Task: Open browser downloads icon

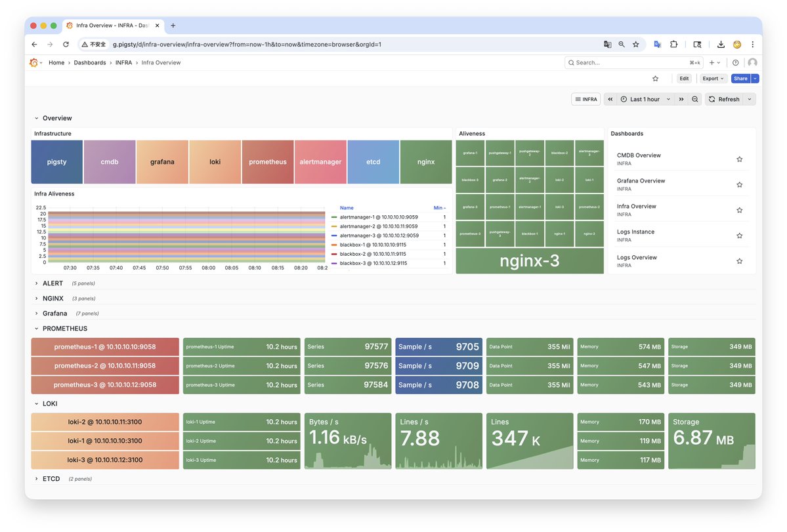Action: point(721,44)
